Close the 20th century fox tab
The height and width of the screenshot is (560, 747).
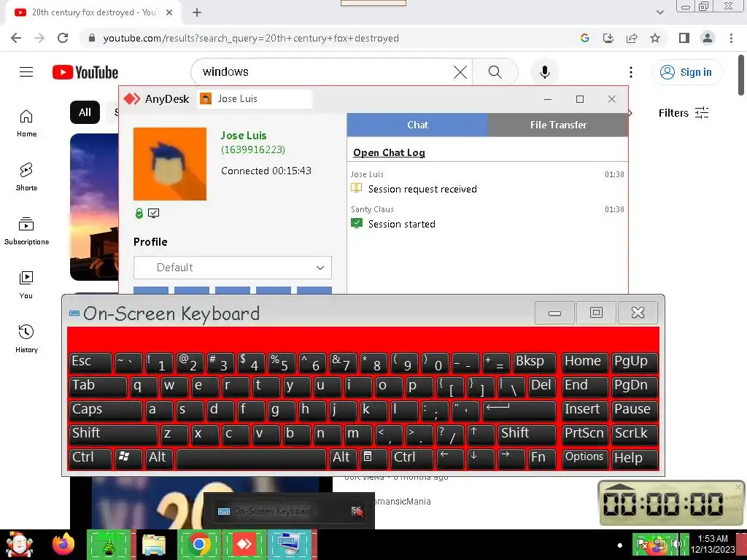tap(169, 12)
